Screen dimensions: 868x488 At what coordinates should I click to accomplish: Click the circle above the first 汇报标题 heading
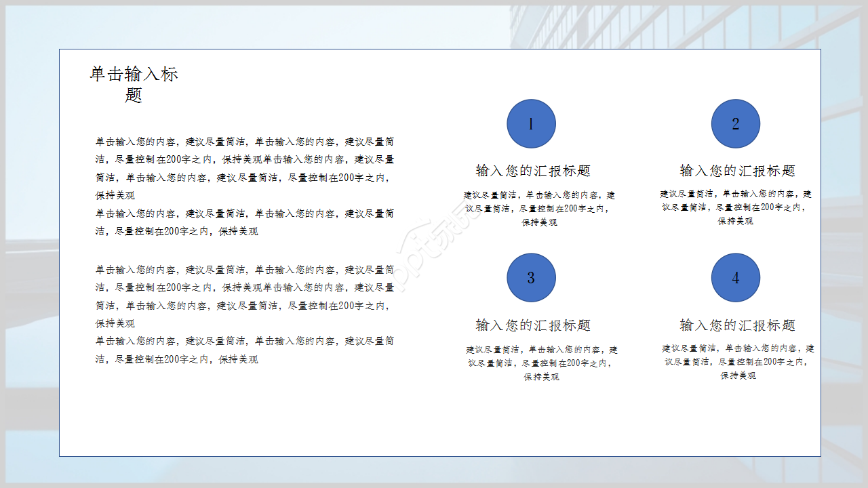[531, 123]
